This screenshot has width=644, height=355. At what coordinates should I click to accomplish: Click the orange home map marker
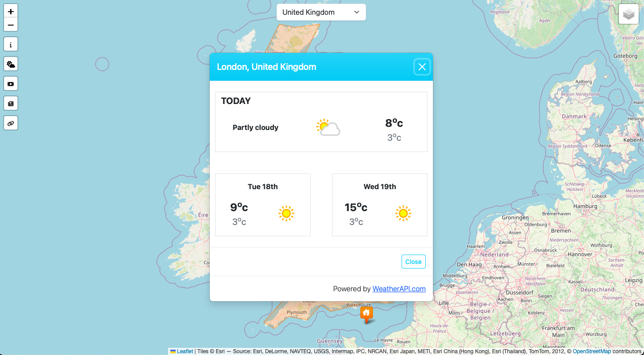[x=367, y=313]
